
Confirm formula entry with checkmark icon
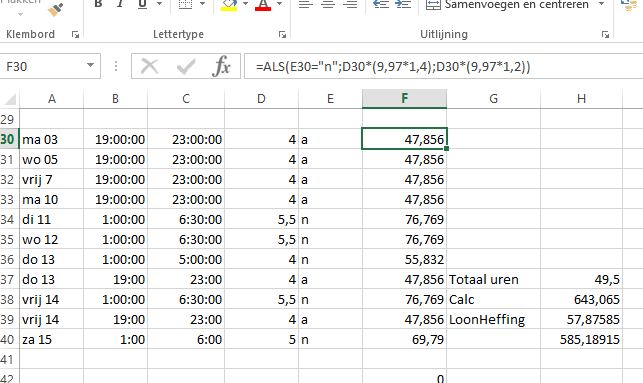[x=185, y=66]
